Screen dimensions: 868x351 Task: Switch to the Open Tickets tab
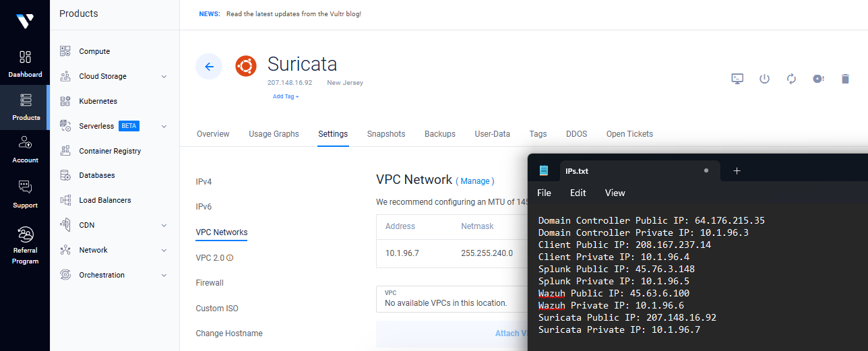coord(629,134)
